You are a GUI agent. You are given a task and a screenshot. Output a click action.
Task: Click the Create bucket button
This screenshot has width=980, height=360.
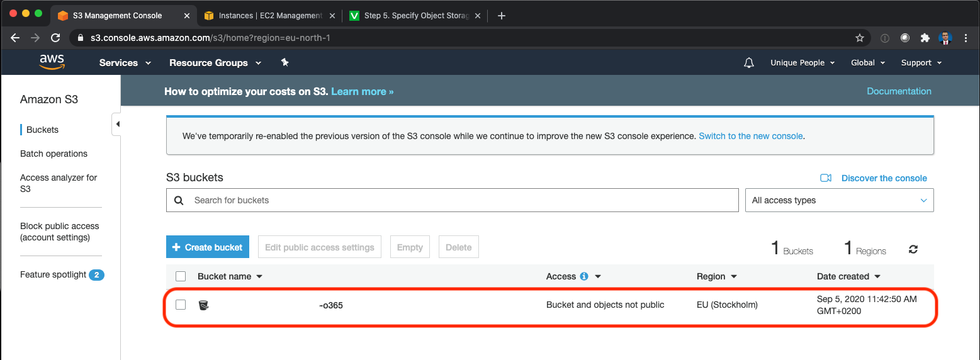click(x=208, y=247)
